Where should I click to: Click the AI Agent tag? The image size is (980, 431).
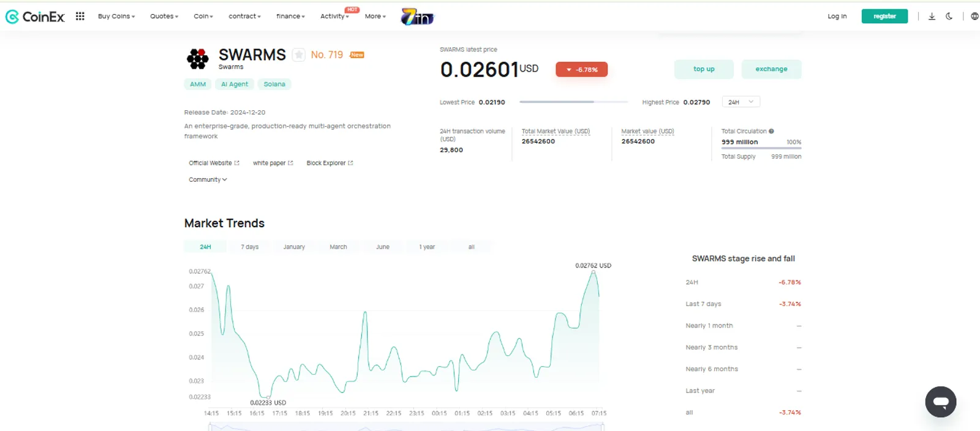click(235, 84)
